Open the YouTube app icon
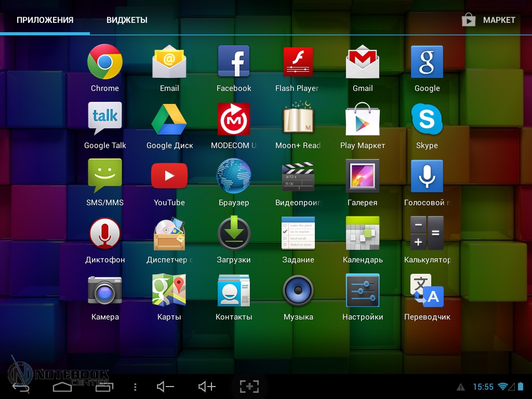The image size is (532, 399). click(169, 177)
